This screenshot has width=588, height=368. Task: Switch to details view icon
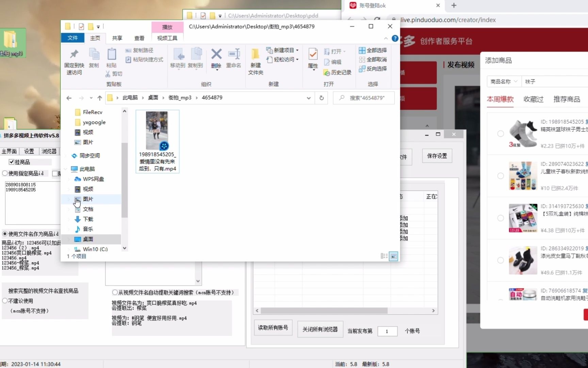pos(384,256)
